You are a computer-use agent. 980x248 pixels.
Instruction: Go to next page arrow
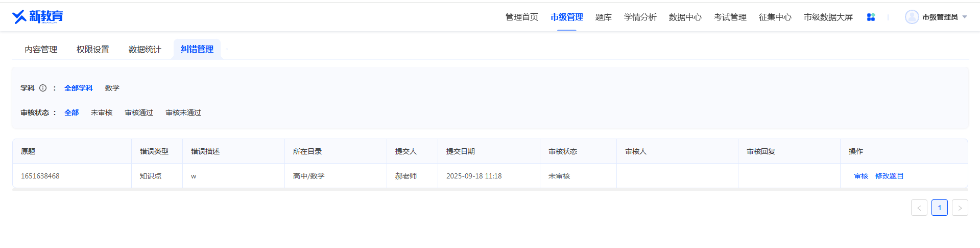pyautogui.click(x=960, y=208)
